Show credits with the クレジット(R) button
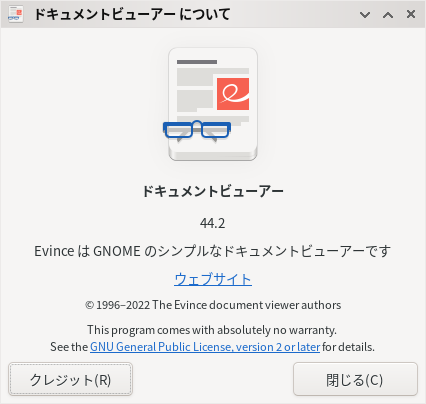The width and height of the screenshot is (426, 404). pos(70,379)
